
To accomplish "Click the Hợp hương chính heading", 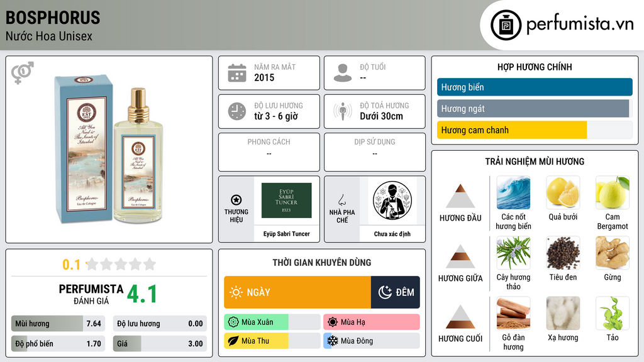I will pyautogui.click(x=535, y=67).
